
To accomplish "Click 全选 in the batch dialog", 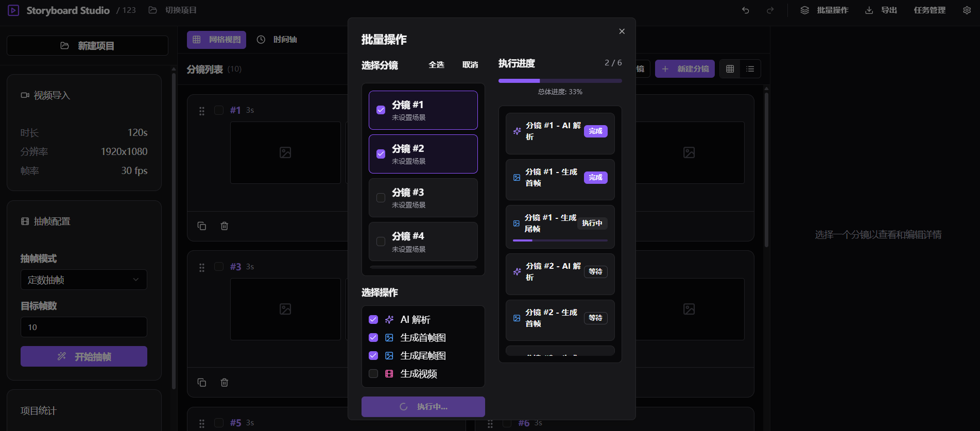I will 437,65.
